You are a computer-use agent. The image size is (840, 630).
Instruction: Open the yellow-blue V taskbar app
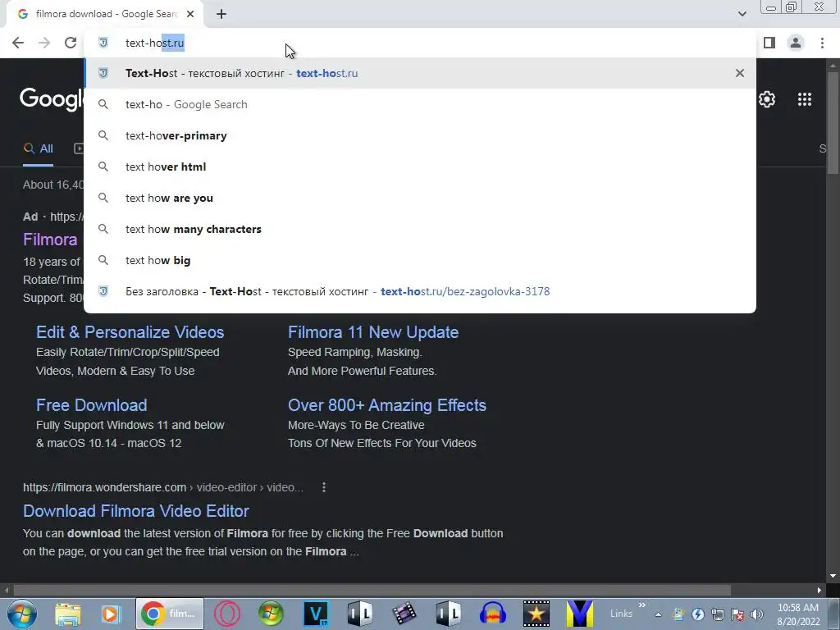580,614
